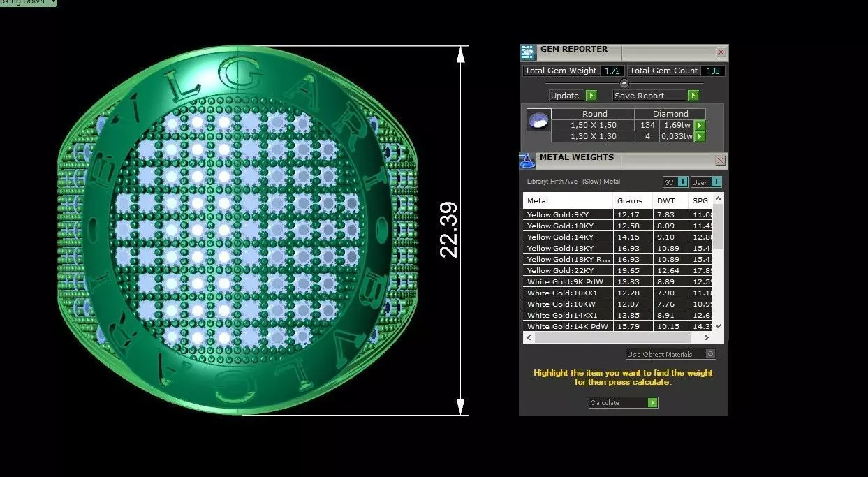This screenshot has height=477, width=868.
Task: Open the viewport name dropdown arrow
Action: [53, 3]
